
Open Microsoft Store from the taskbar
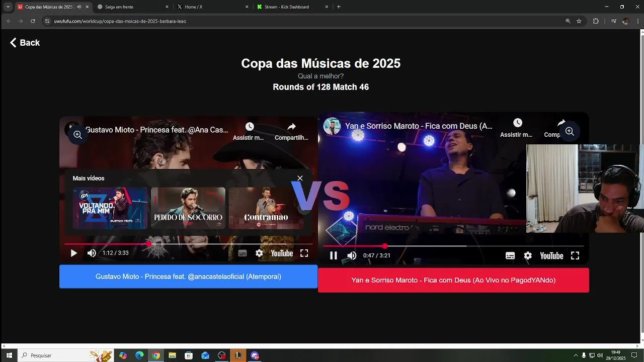tap(189, 355)
